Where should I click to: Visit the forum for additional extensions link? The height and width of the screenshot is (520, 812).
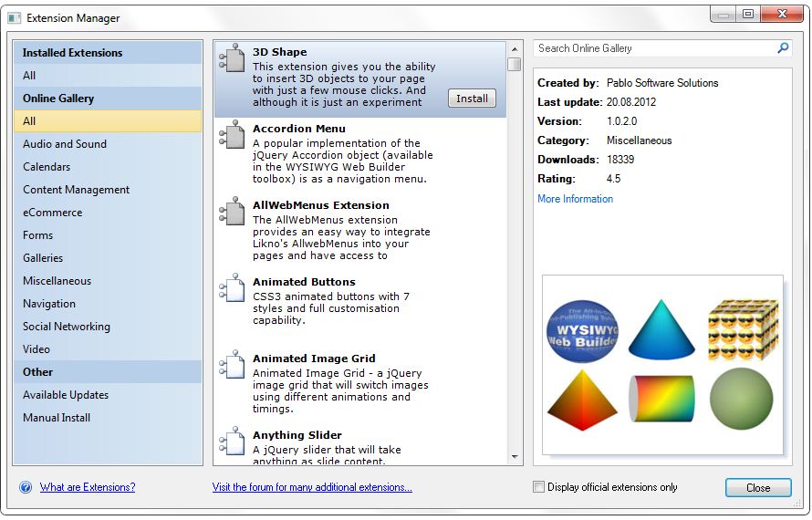(312, 487)
